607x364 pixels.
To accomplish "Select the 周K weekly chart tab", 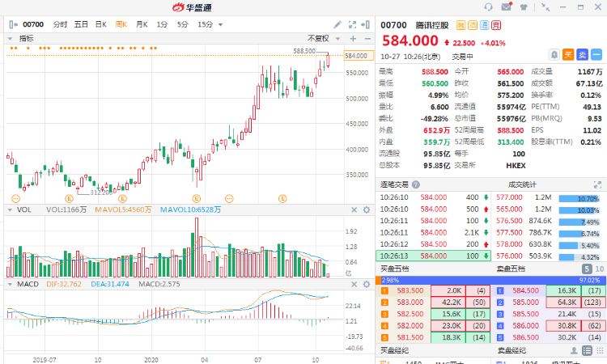I will pyautogui.click(x=121, y=25).
